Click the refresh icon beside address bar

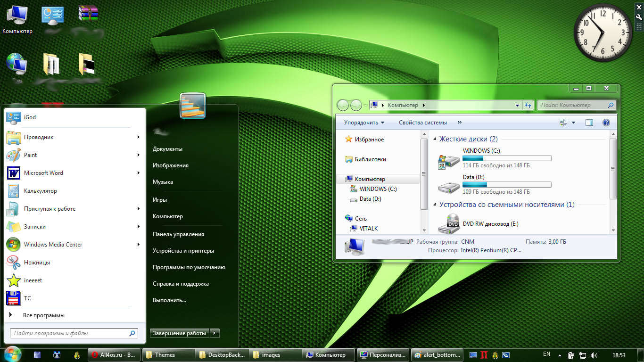click(x=528, y=105)
